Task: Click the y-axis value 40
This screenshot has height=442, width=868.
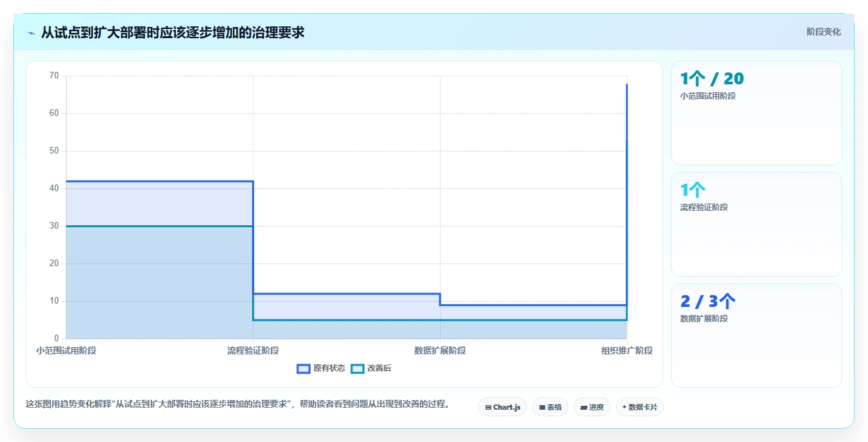Action: point(54,188)
